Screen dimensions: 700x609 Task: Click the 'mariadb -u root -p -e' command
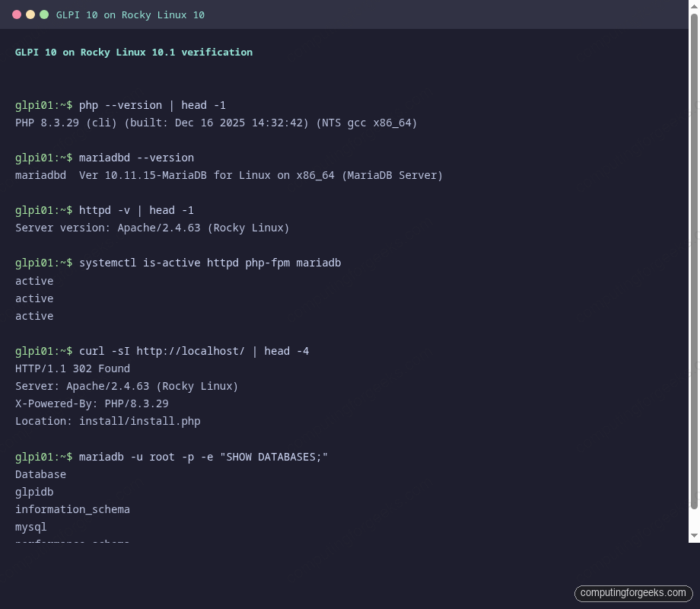coord(203,457)
